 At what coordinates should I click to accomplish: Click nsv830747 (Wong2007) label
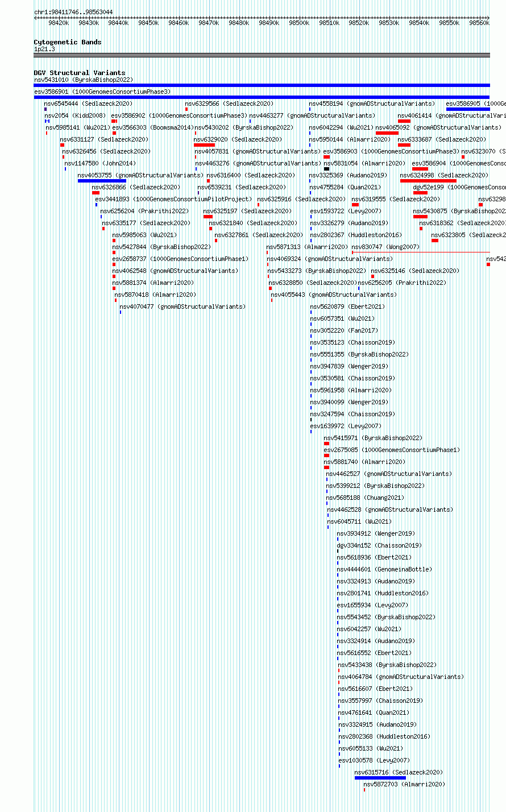pyautogui.click(x=385, y=247)
